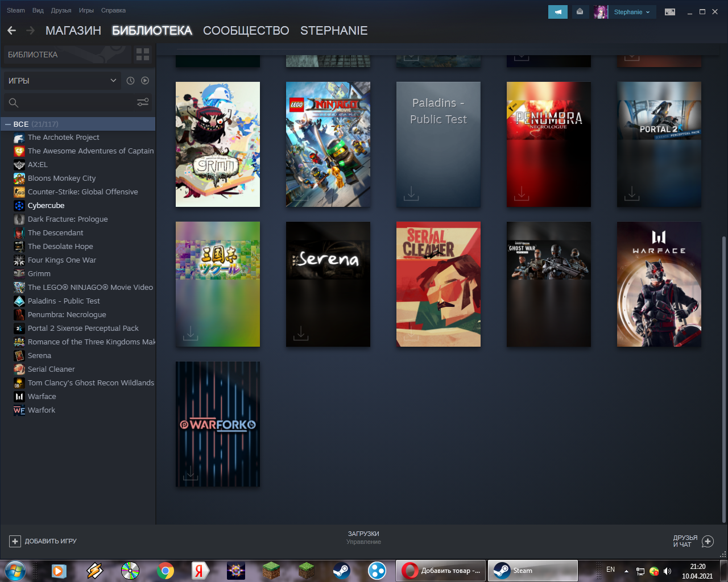Switch to Добавить товар taskbar window

(x=441, y=570)
